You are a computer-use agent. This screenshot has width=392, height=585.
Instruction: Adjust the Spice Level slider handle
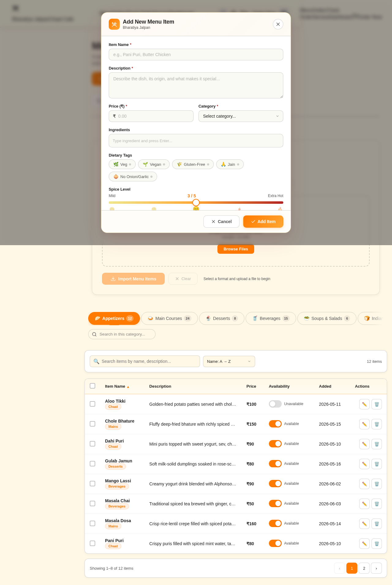click(x=196, y=203)
